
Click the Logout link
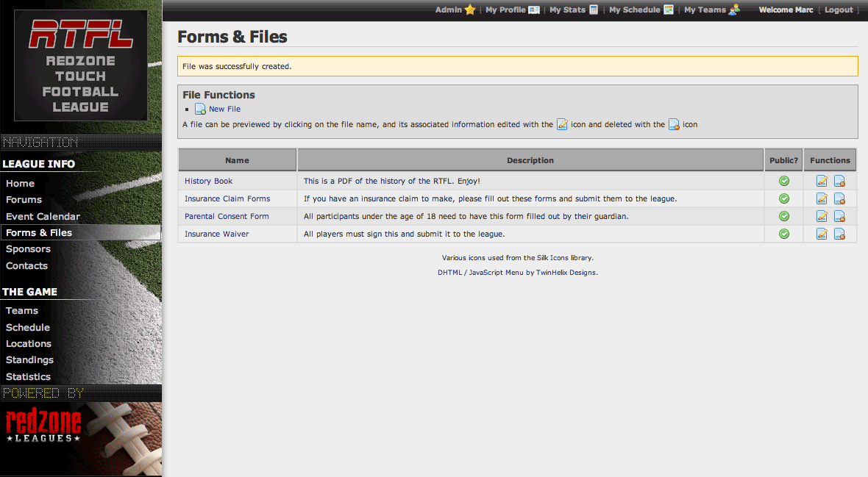point(839,10)
